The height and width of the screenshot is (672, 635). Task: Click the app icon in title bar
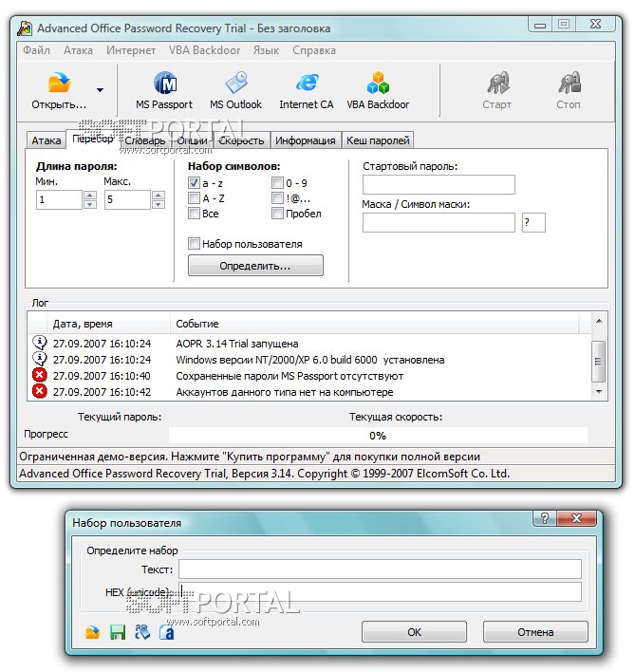(x=25, y=28)
